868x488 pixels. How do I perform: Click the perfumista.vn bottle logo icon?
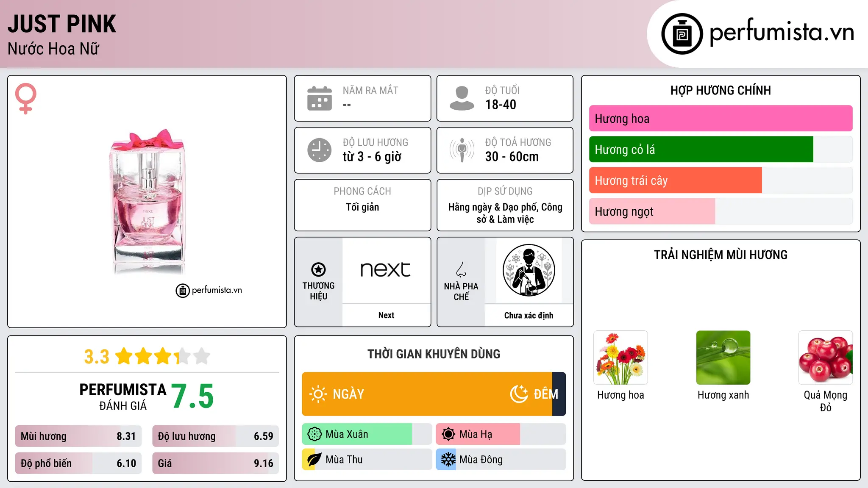point(682,34)
